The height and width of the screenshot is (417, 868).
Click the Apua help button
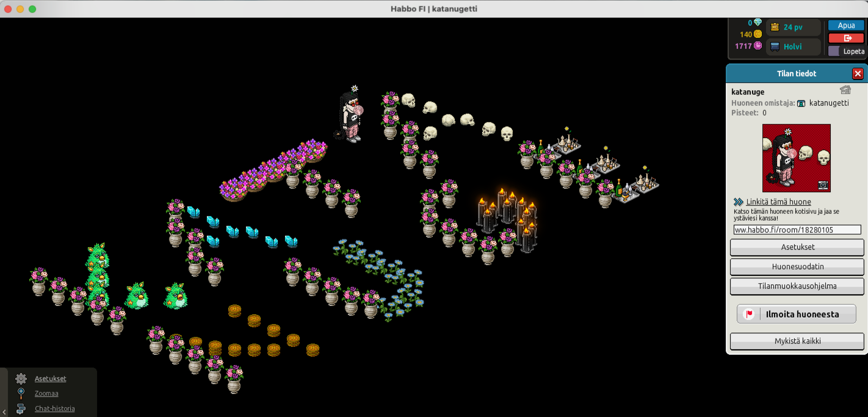pos(846,25)
